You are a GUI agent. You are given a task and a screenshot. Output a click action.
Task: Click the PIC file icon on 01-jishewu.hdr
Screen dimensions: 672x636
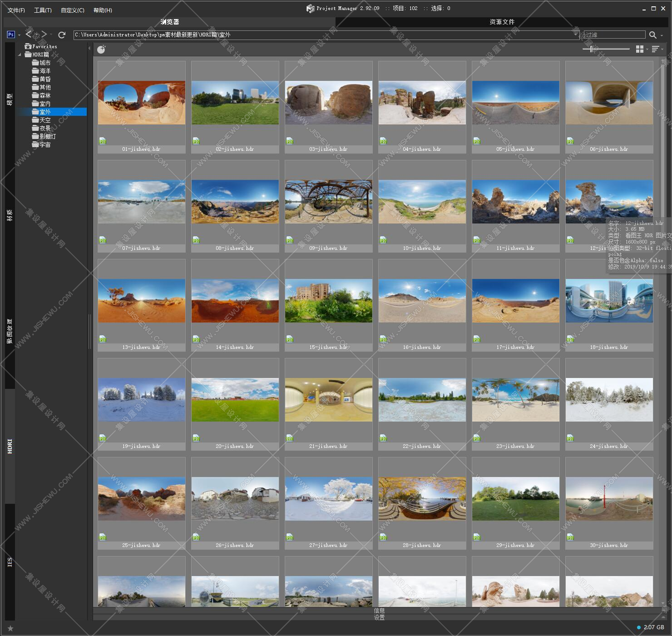103,141
